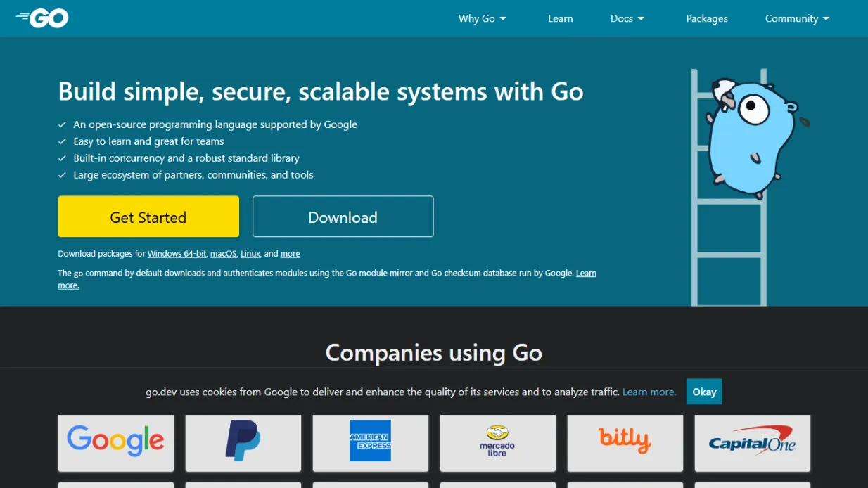Open the Docs dropdown menu

point(627,19)
